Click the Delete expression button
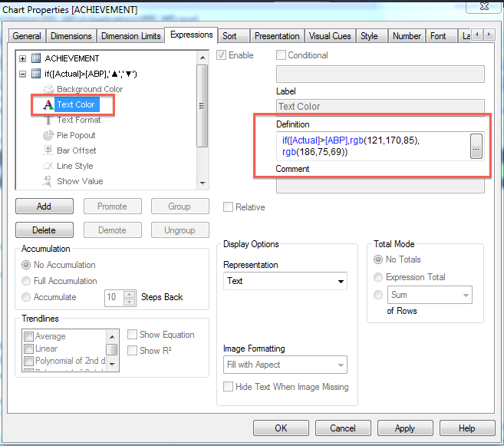 (x=44, y=230)
